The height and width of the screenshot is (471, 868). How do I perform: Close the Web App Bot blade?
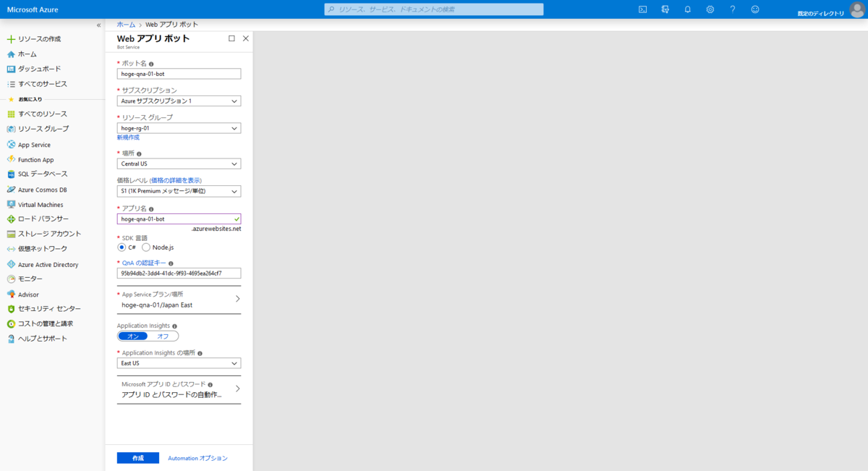pos(246,38)
